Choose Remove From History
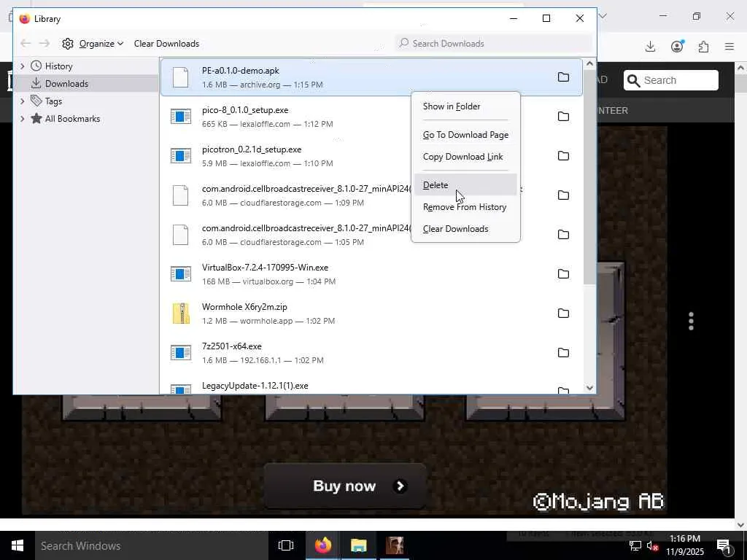This screenshot has height=560, width=747. (465, 207)
